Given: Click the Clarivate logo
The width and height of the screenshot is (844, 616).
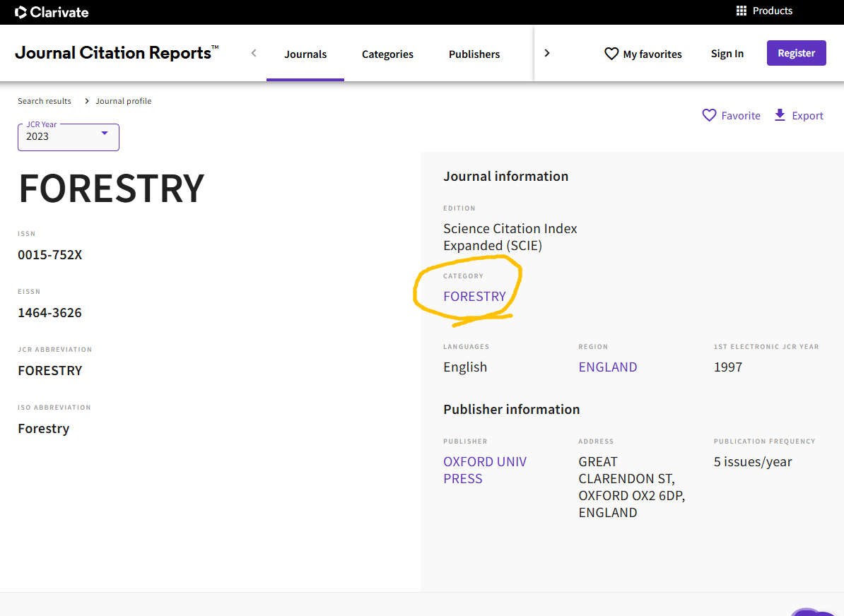Looking at the screenshot, I should click(x=51, y=12).
